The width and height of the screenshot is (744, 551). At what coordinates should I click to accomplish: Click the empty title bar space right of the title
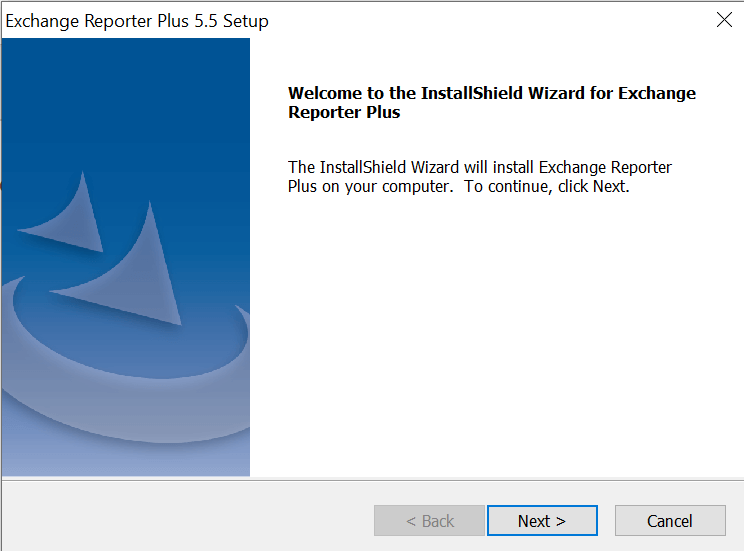click(480, 21)
